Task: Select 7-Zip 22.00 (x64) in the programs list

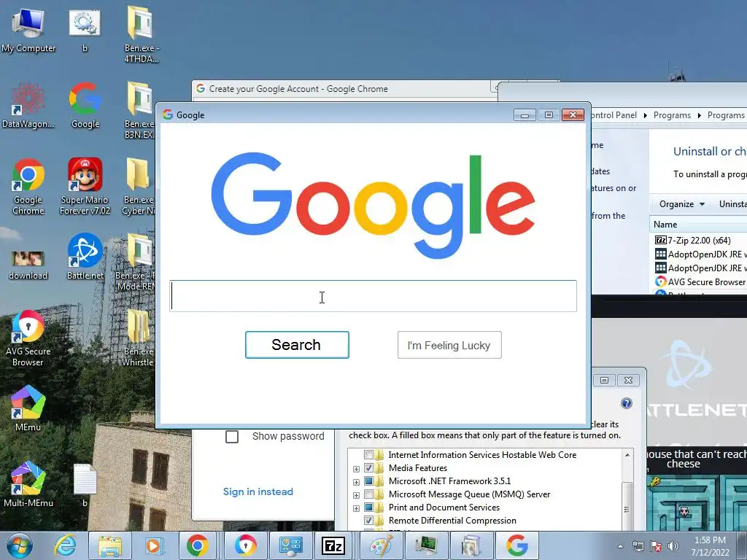Action: (x=698, y=241)
